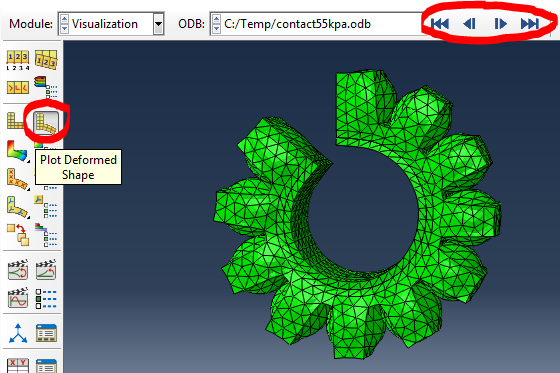Step to next frame
Viewport: 560px width, 373px height.
click(x=500, y=24)
